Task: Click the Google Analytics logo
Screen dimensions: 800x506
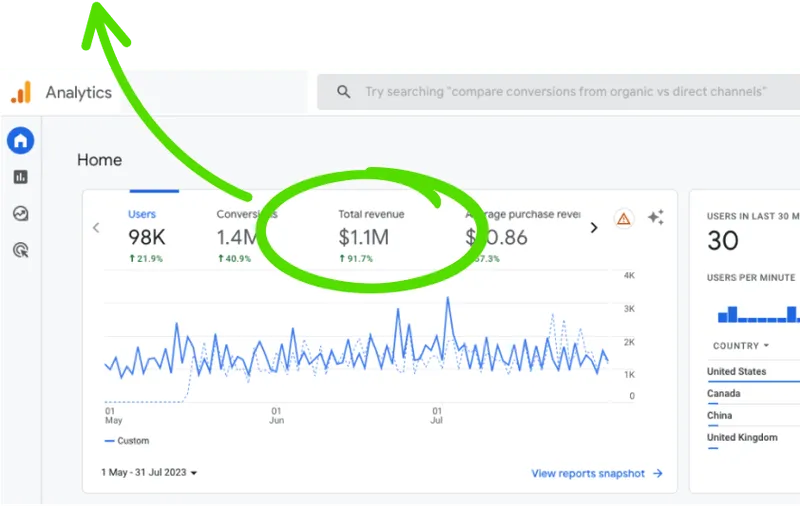Action: click(21, 93)
